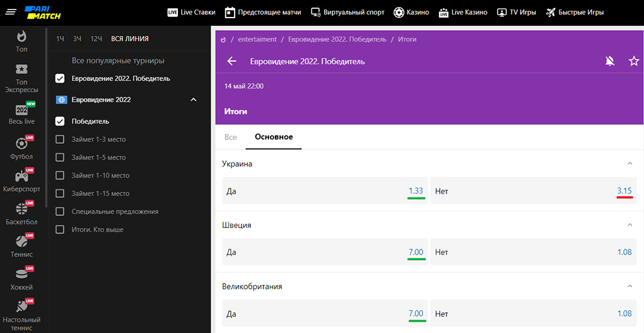Open Казино in top menu
644x333 pixels.
click(x=411, y=13)
